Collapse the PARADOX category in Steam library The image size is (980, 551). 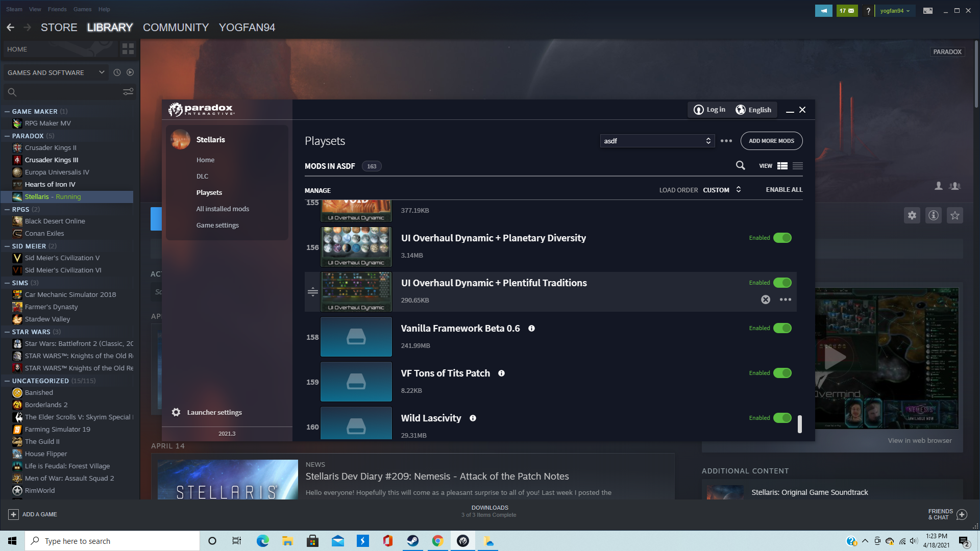(x=7, y=136)
